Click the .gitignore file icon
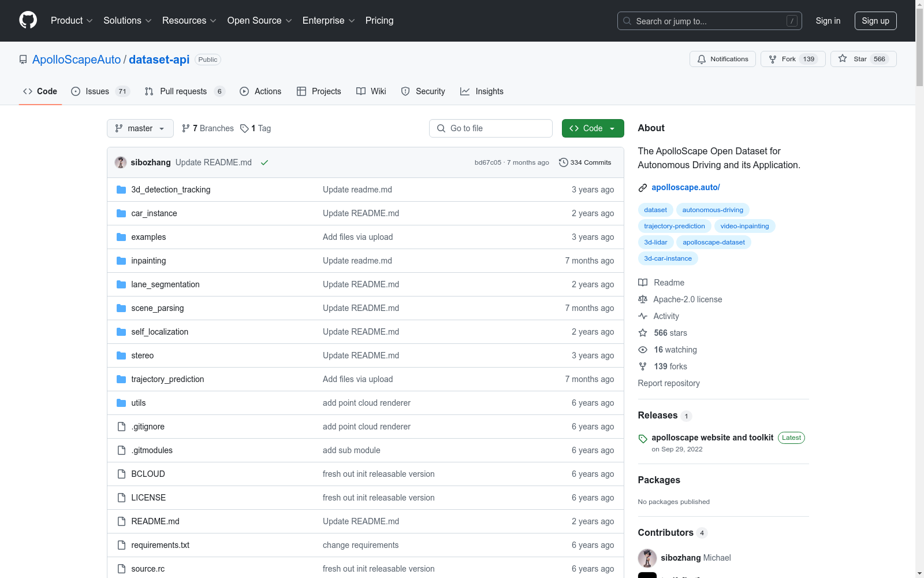This screenshot has width=924, height=578. (121, 427)
